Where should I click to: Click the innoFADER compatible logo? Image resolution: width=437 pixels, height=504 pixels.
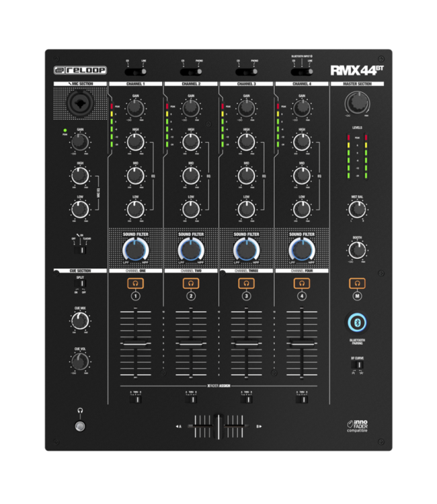tap(357, 426)
